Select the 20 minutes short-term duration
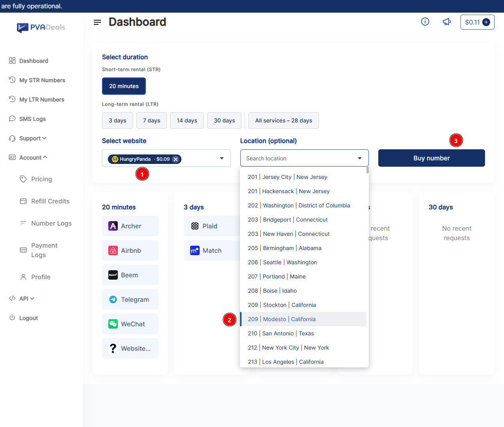Viewport: 504px width, 427px height. pos(124,86)
